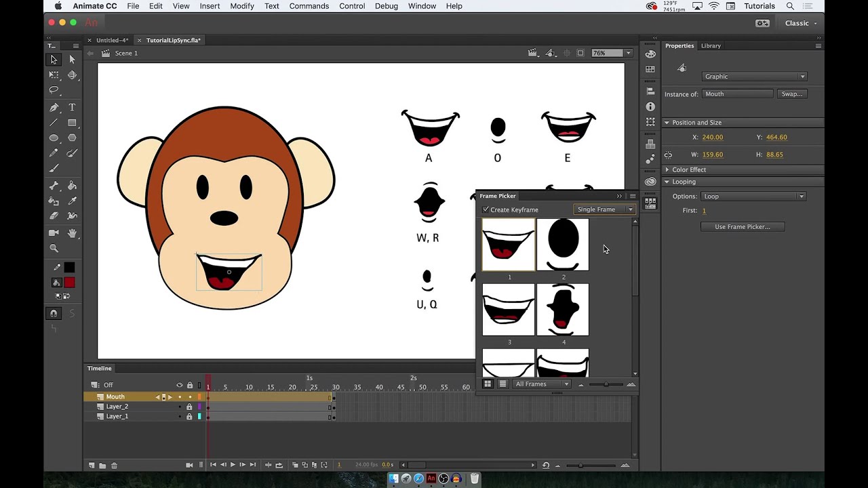This screenshot has height=488, width=868.
Task: Toggle visibility of the Mouth layer
Action: click(180, 397)
